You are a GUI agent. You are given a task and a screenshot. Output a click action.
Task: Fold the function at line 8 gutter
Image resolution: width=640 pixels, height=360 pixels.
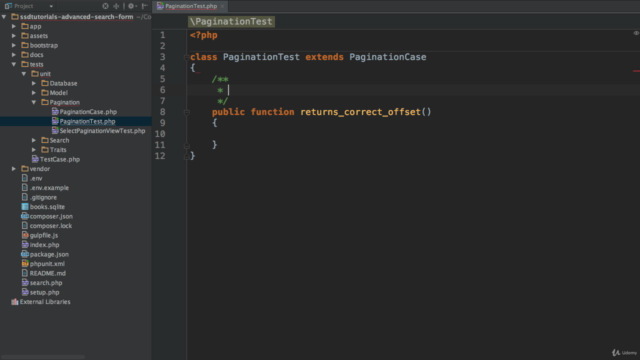coord(187,112)
